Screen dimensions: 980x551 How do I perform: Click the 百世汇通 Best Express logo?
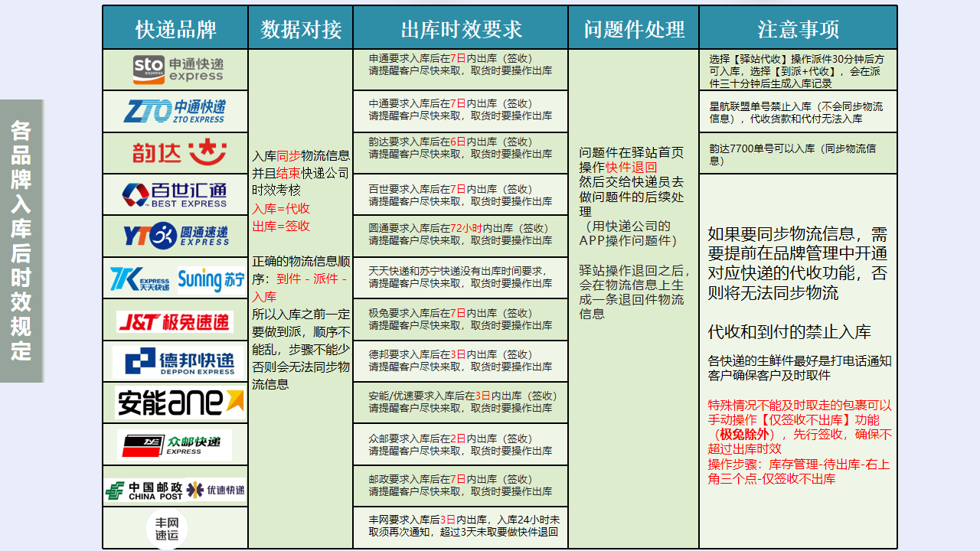175,194
